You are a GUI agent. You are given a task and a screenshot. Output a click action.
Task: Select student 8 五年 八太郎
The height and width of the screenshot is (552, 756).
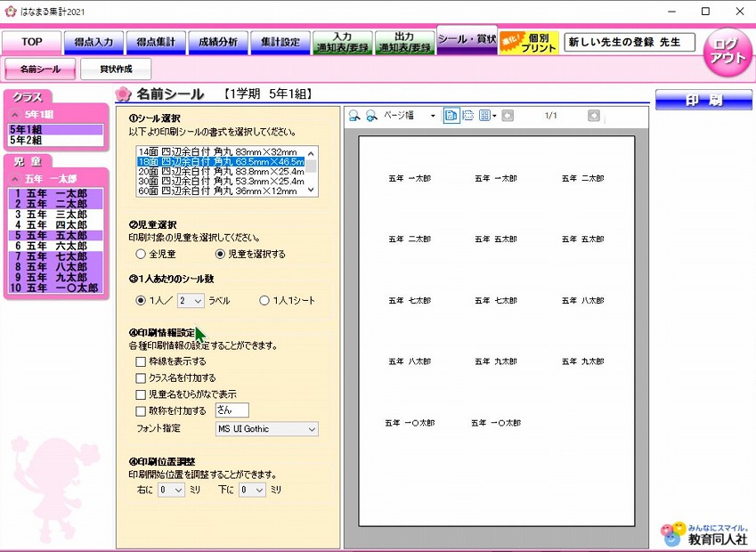pos(56,267)
